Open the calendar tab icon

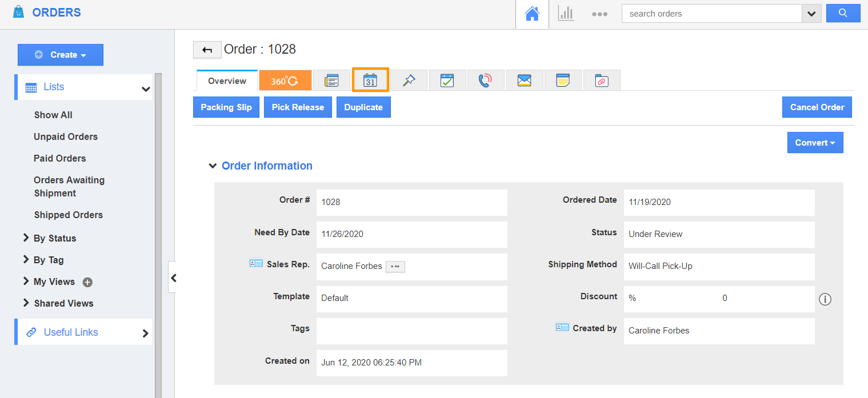point(370,81)
